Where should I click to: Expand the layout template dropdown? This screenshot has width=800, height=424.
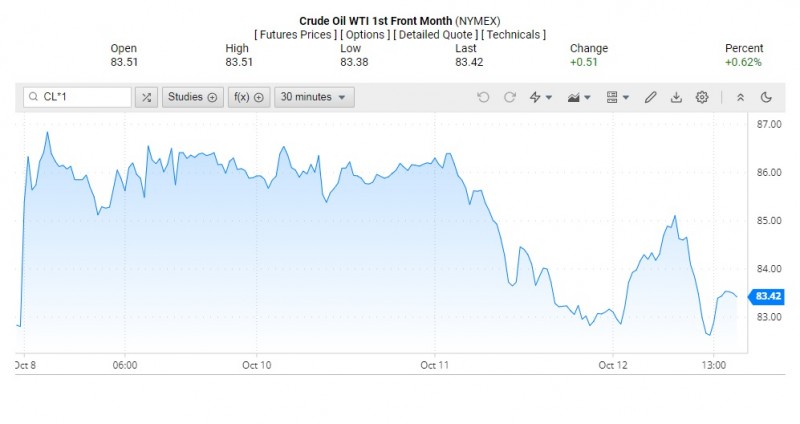point(618,97)
